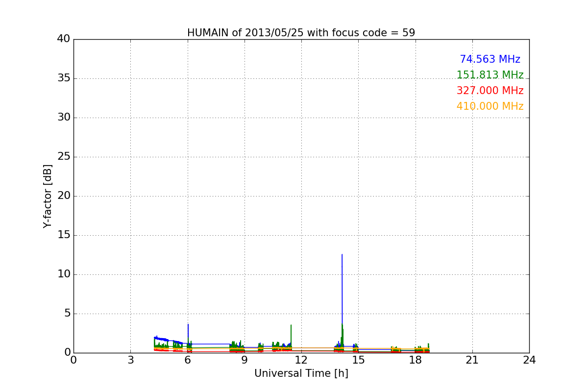
Task: Click y-axis tick label 20
Action: pyautogui.click(x=64, y=196)
